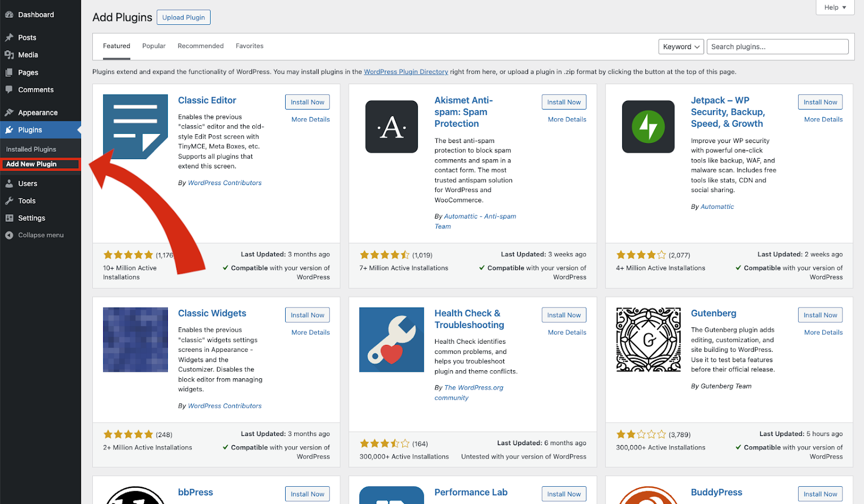Click the Gutenberg plugin logo
This screenshot has width=864, height=504.
[x=649, y=340]
